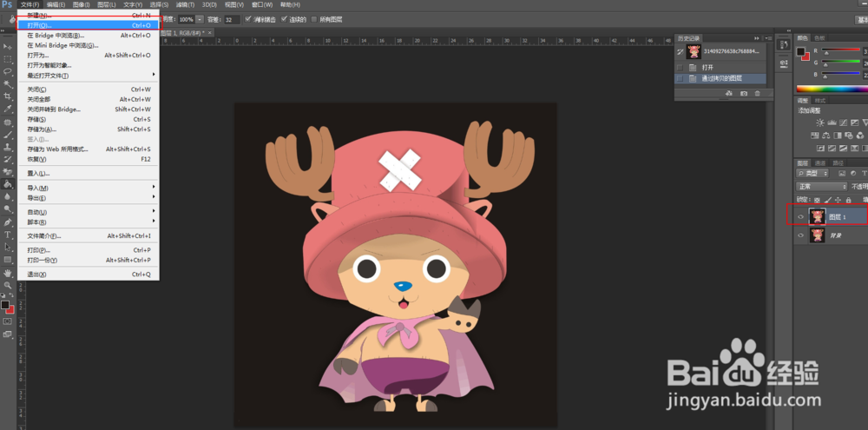This screenshot has width=868, height=430.
Task: Click the foreground color swatch in toolbox
Action: (x=5, y=305)
